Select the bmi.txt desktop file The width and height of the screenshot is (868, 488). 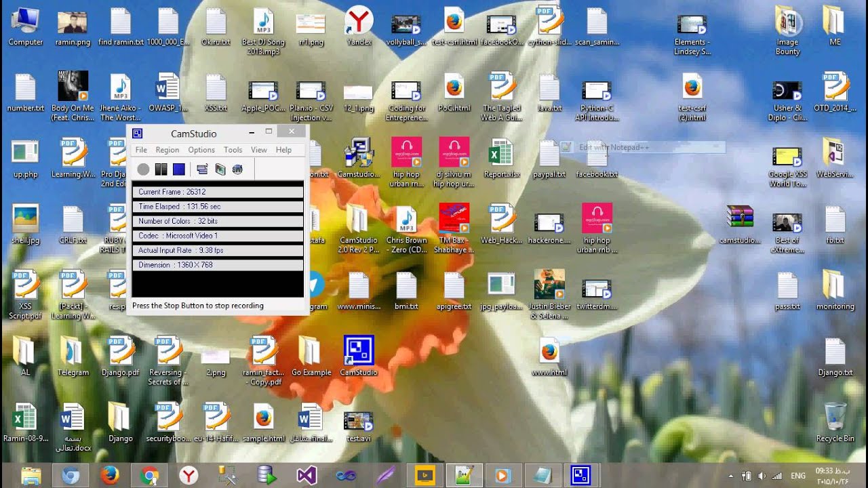(x=406, y=291)
